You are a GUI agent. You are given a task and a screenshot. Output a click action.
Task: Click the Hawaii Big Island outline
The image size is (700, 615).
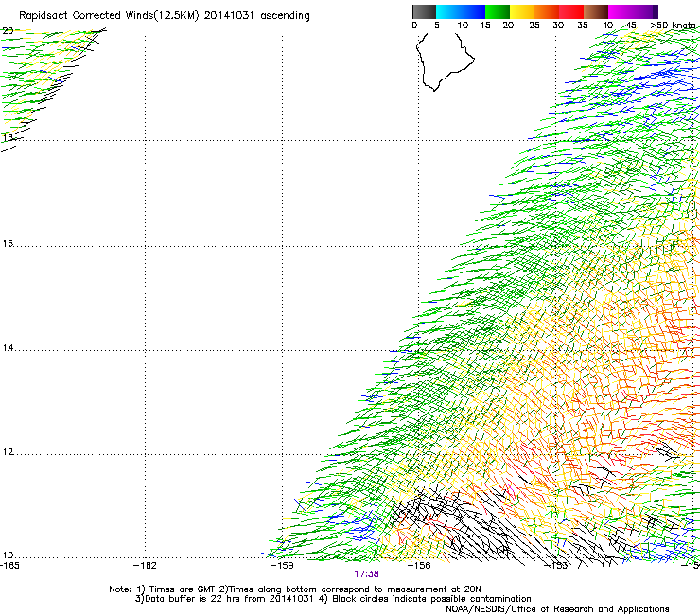coord(445,61)
